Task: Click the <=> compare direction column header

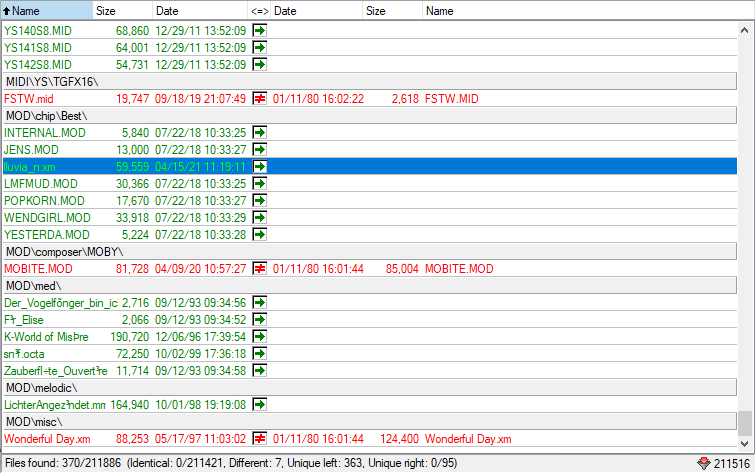Action: 260,11
